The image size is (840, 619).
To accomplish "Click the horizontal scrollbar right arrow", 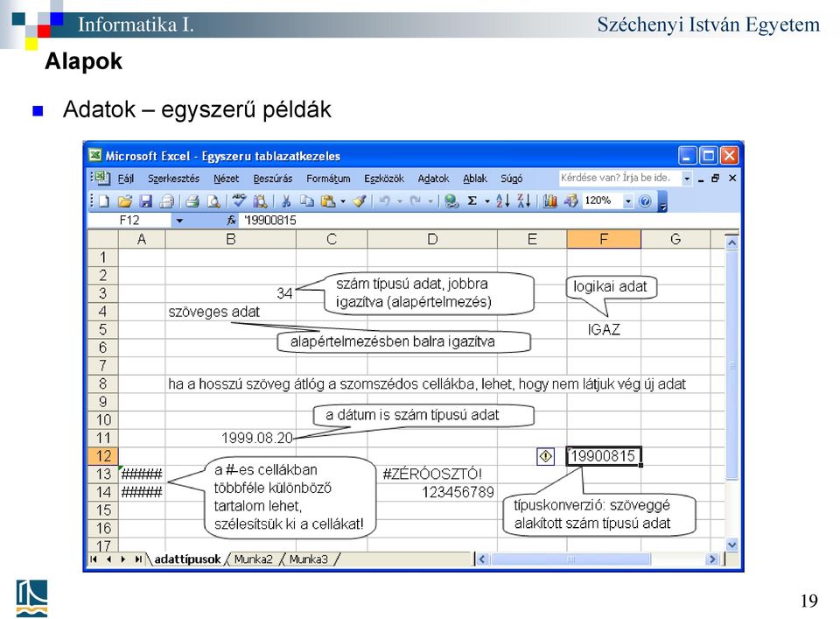I will pos(711,559).
